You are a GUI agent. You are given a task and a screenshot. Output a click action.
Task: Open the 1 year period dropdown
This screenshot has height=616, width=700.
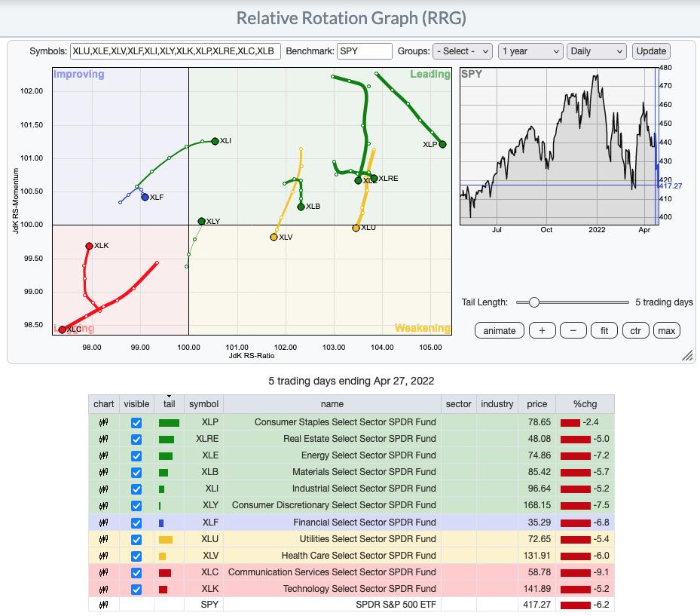(x=530, y=51)
